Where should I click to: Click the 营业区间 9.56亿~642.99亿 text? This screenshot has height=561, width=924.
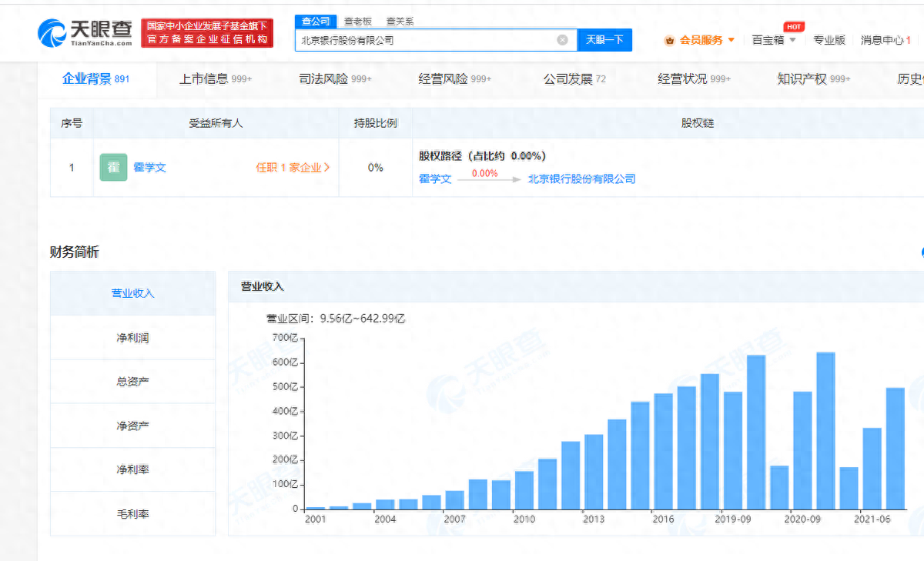click(336, 318)
